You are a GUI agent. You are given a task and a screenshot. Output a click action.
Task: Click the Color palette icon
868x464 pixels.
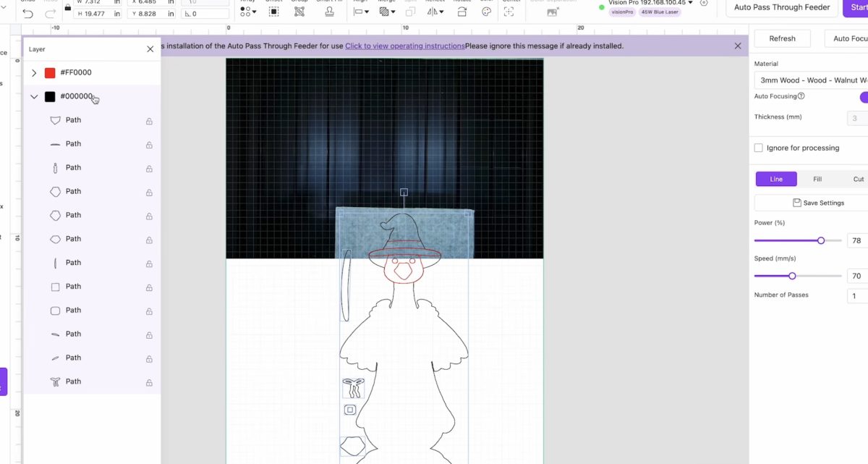coord(486,12)
